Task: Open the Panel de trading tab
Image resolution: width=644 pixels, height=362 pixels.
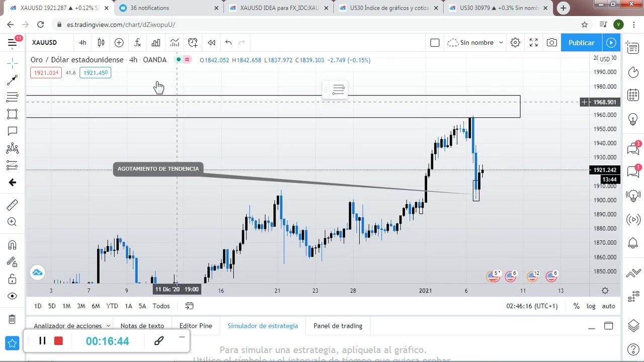Action: click(338, 326)
